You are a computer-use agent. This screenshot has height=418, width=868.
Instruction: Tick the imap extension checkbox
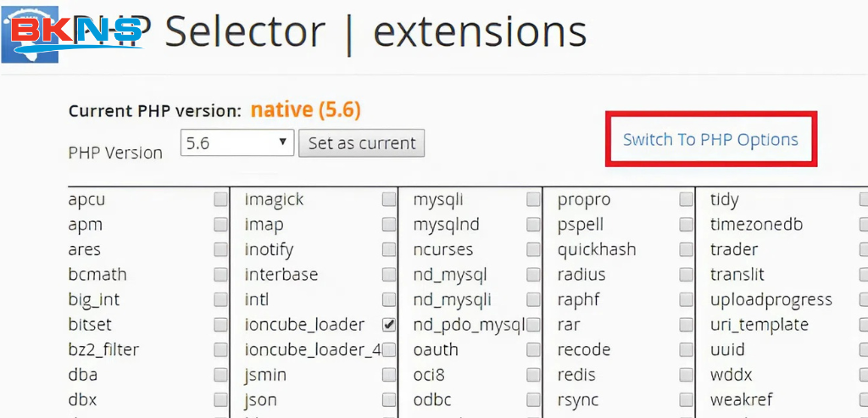pos(389,224)
